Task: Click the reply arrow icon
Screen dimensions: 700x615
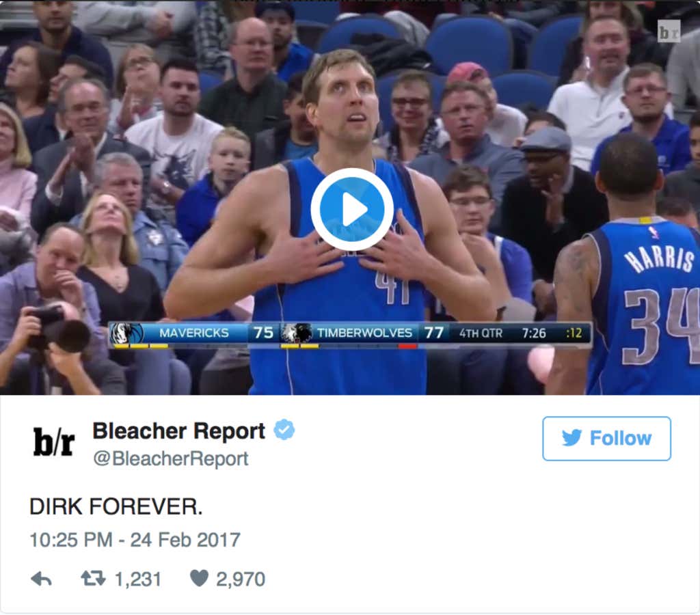Action: 42,579
